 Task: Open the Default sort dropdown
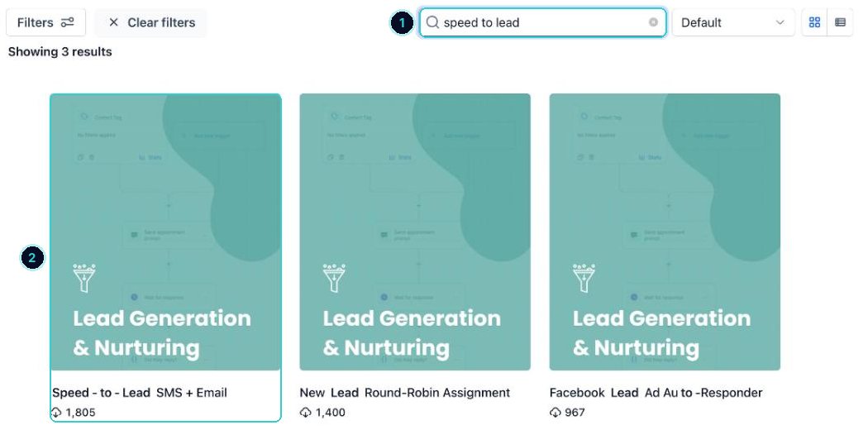click(733, 22)
